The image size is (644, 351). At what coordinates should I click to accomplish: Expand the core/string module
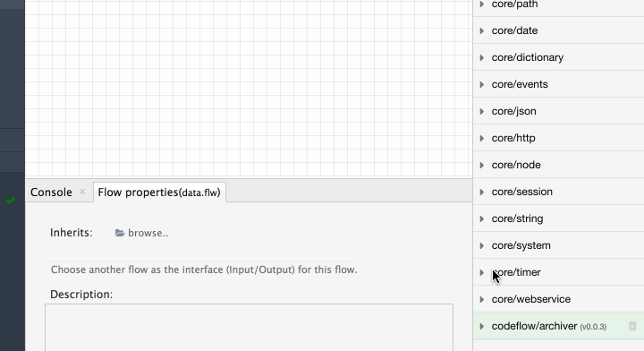coord(482,218)
